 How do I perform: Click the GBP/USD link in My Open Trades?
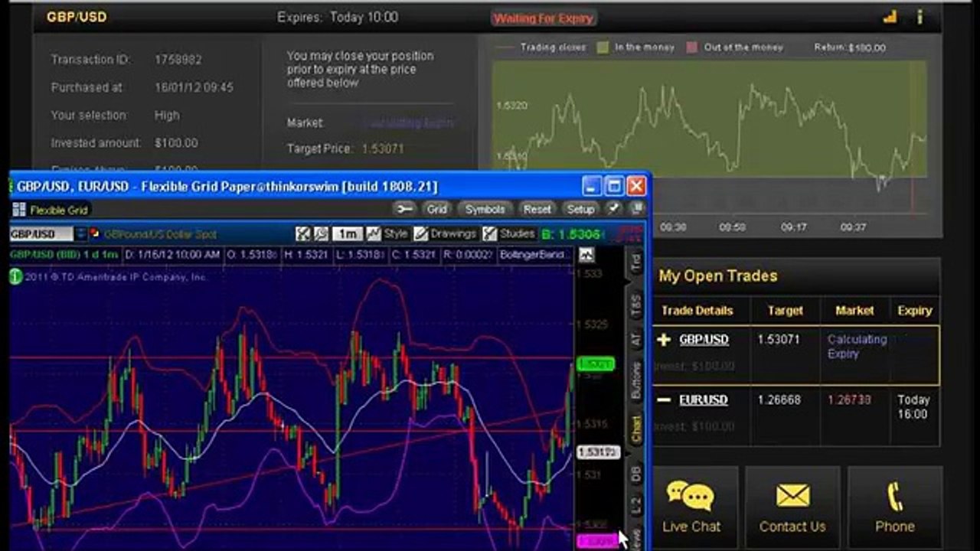tap(704, 340)
